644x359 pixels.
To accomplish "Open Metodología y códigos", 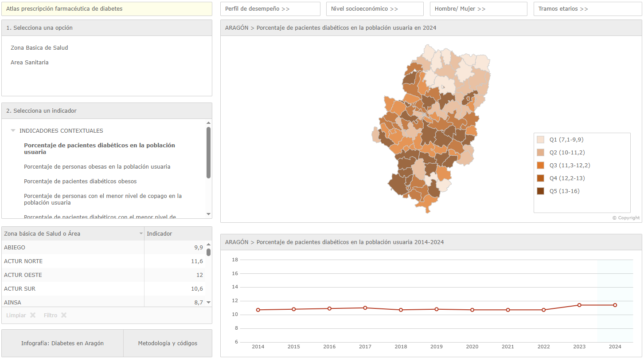I will point(168,343).
